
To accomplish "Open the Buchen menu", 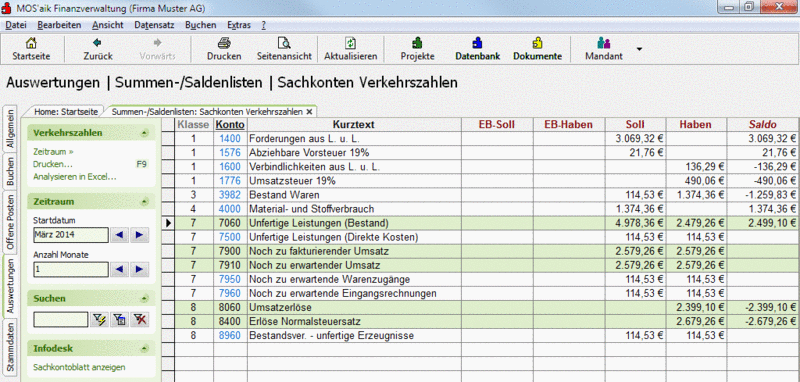I will coord(201,25).
